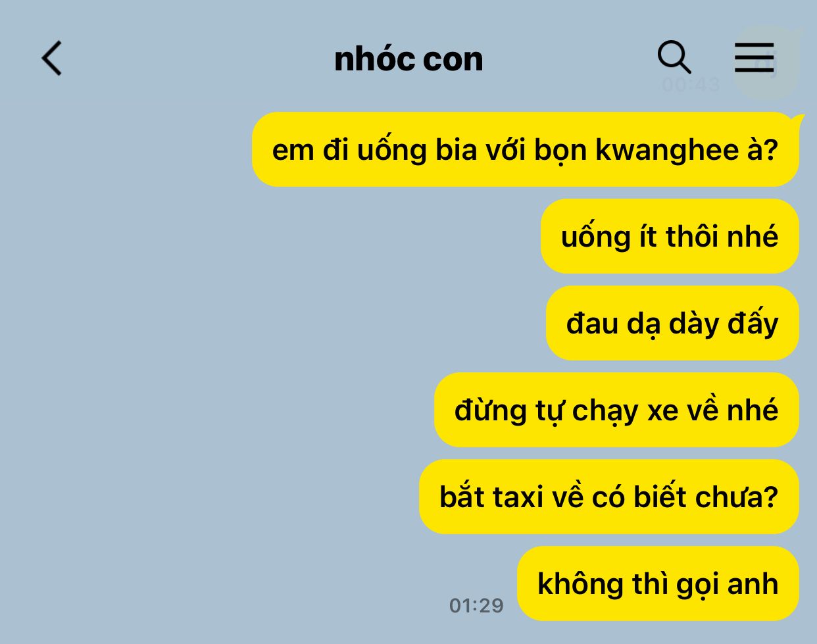Open the hamburger chat menu
817x644 pixels.
tap(755, 58)
